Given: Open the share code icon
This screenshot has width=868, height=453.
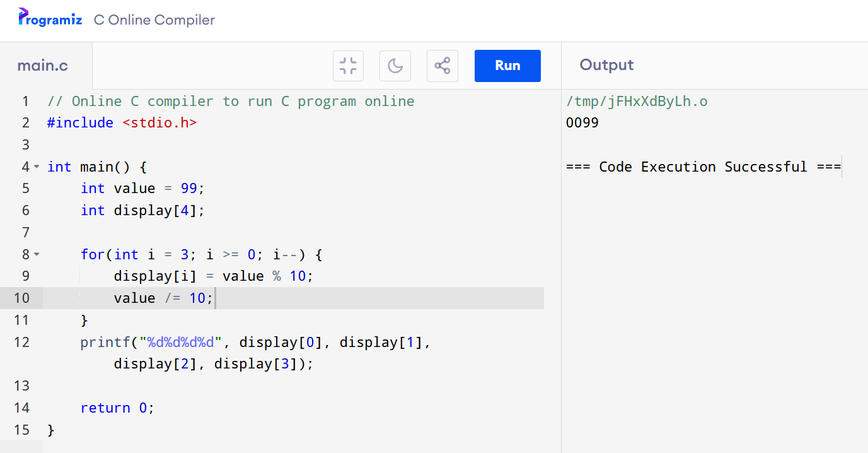Looking at the screenshot, I should tap(443, 66).
